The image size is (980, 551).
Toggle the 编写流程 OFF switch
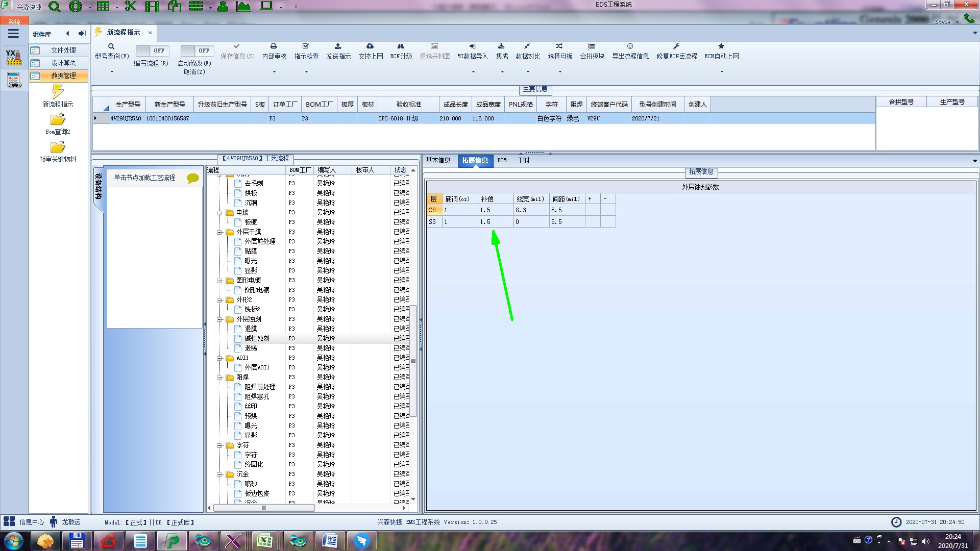coord(152,51)
